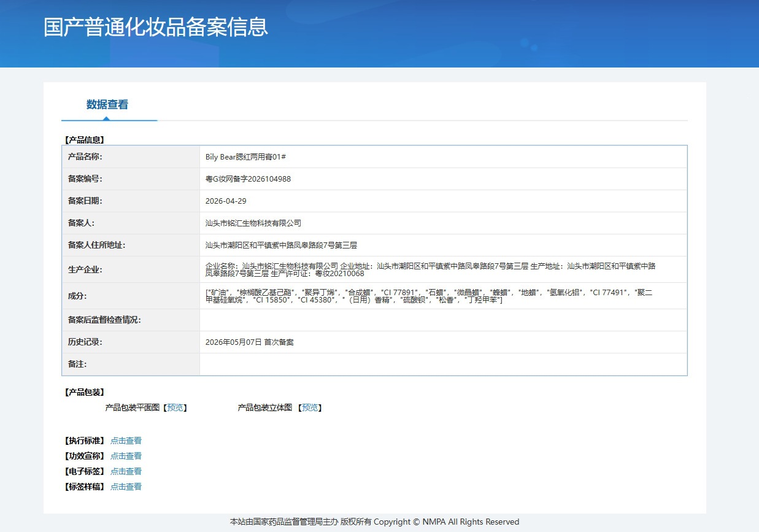Click the 【执行标准】 label
Image resolution: width=759 pixels, height=532 pixels.
[85, 441]
